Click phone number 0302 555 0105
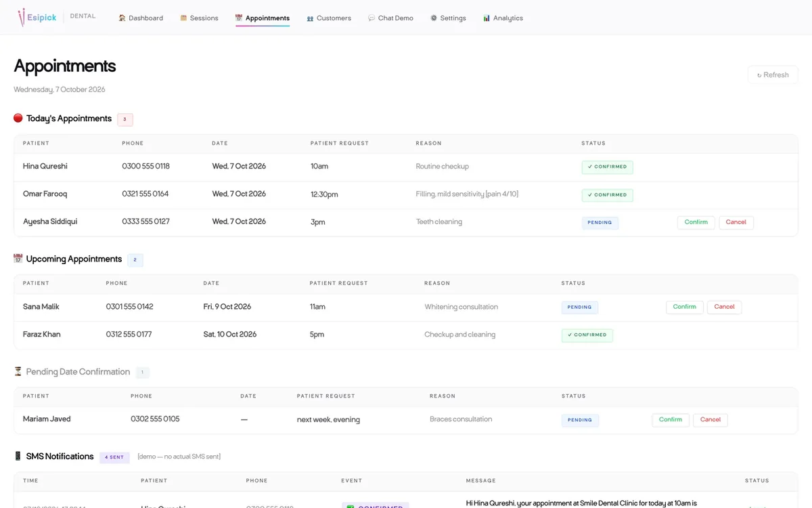 pos(155,419)
